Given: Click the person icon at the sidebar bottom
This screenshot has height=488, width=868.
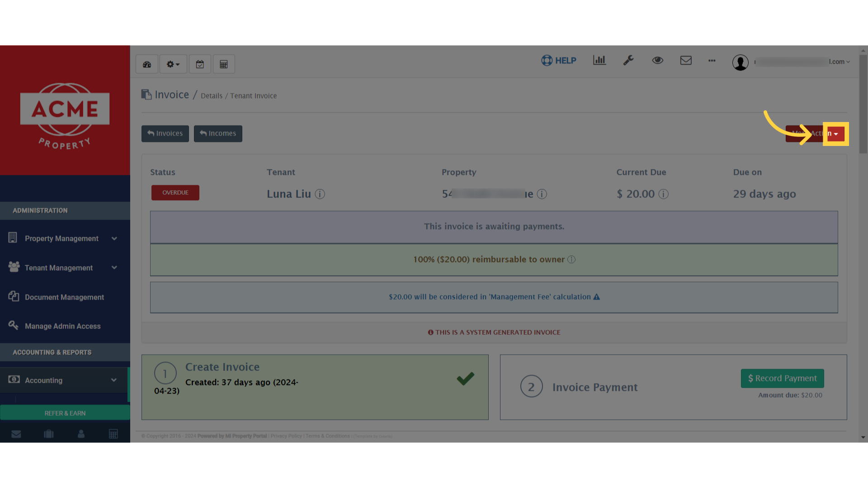Looking at the screenshot, I should 81,434.
